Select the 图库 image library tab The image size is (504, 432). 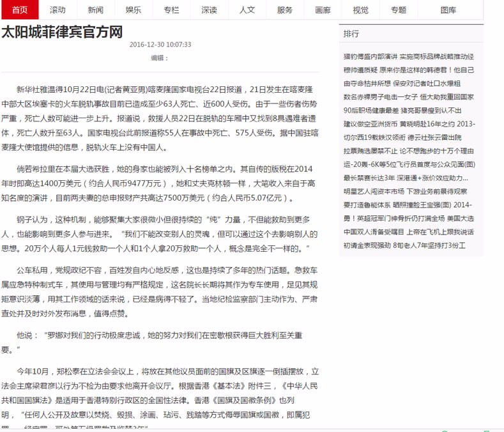pos(448,10)
